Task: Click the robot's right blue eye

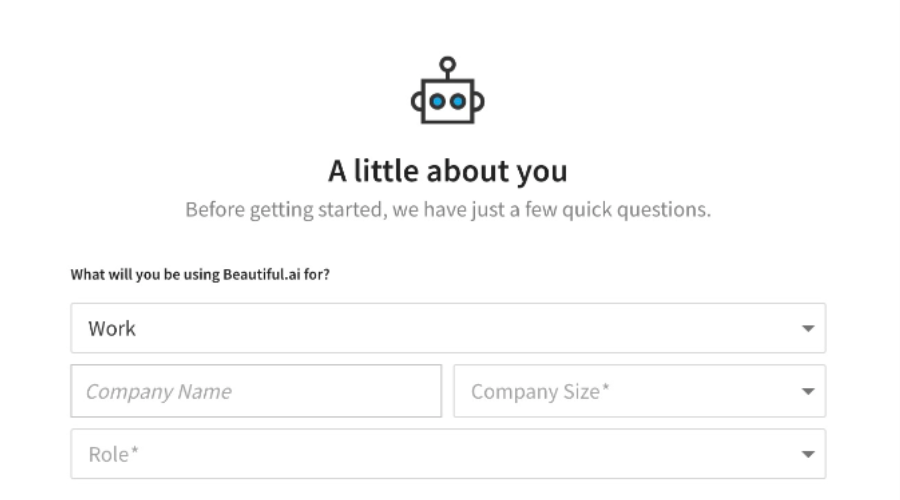Action: [458, 102]
